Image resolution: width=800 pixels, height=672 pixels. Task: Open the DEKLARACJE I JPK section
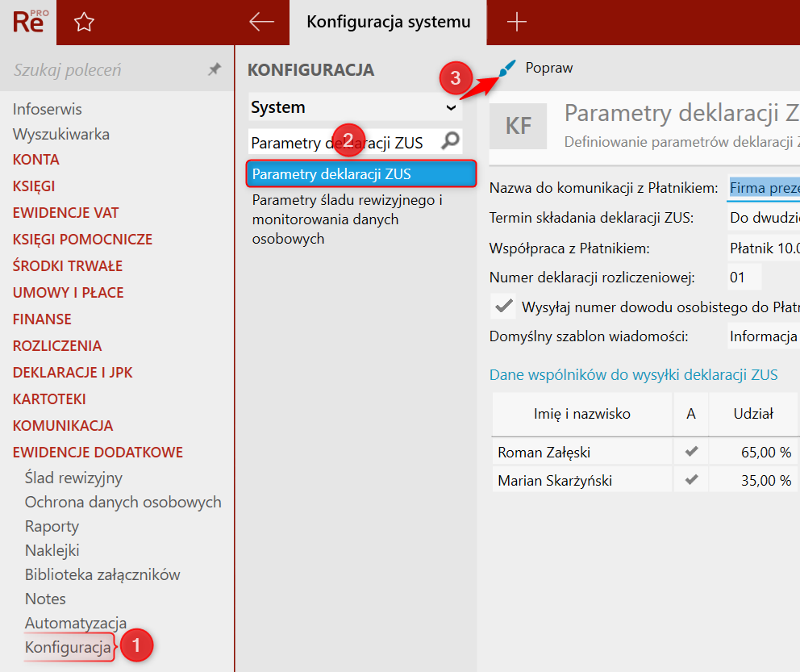pos(73,372)
